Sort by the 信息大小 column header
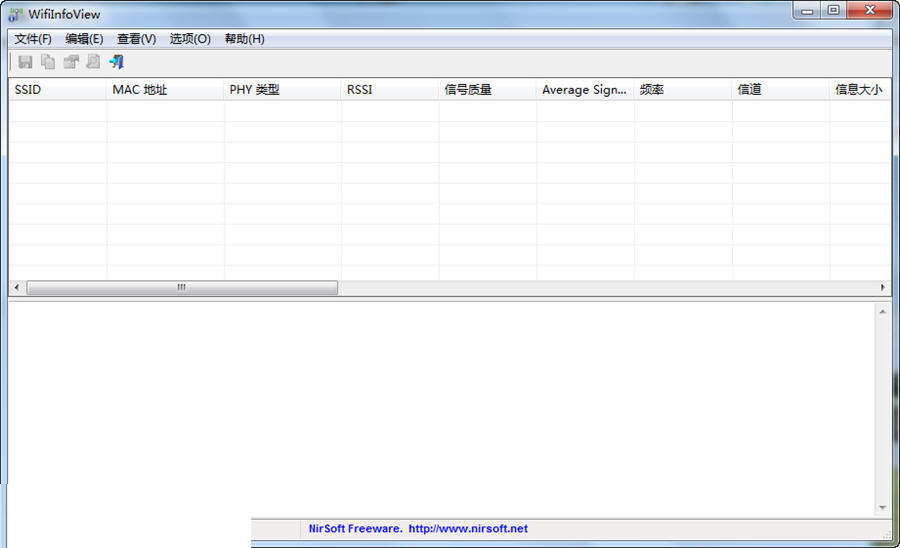Screen dimensions: 900x548 click(x=860, y=90)
